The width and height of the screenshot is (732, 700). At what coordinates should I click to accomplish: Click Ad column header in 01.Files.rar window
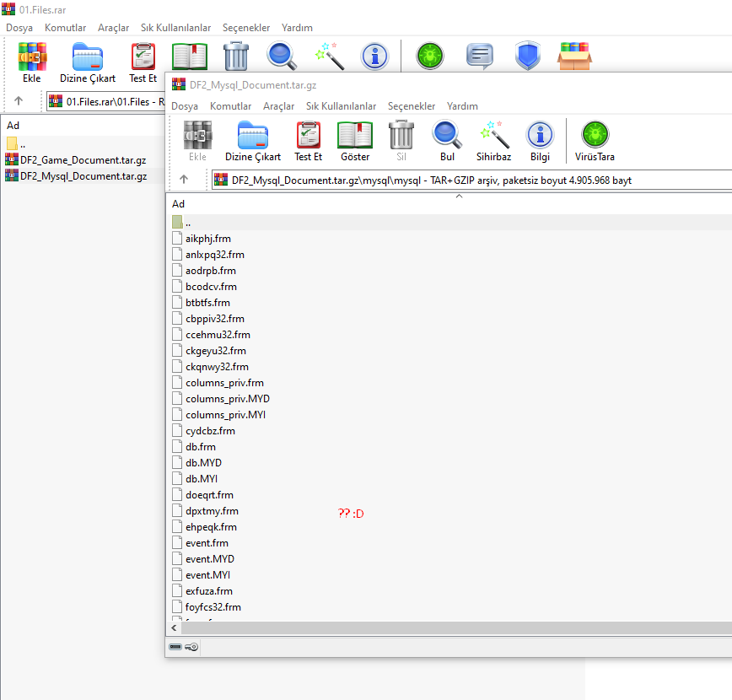13,126
